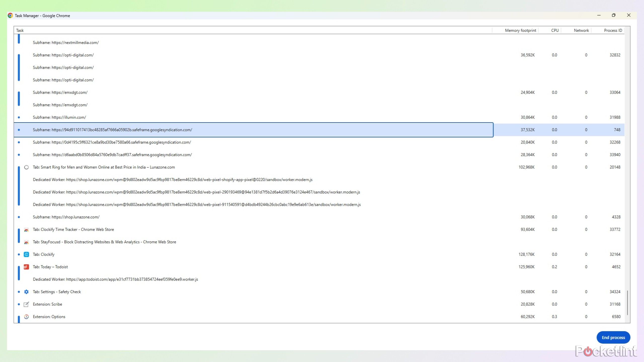Click the Task column header
This screenshot has height=362, width=644.
click(x=20, y=30)
